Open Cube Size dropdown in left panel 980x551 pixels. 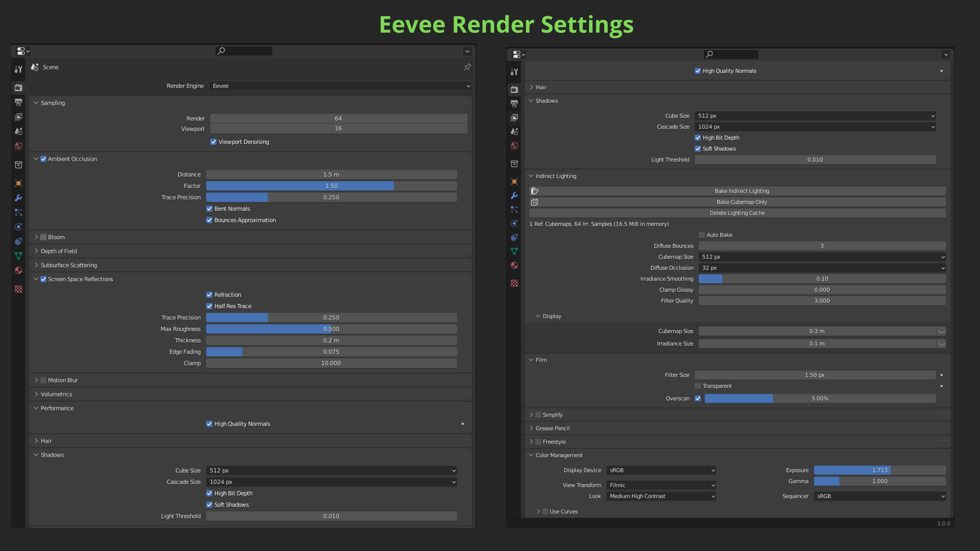tap(331, 470)
